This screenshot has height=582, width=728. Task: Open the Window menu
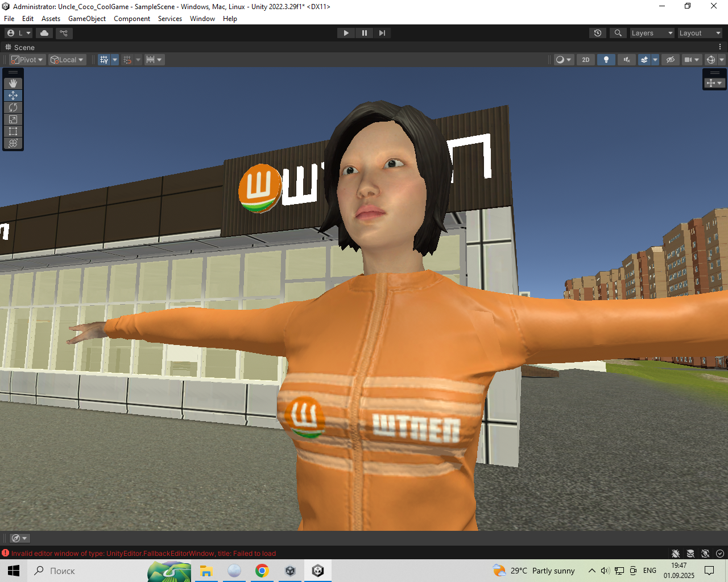202,19
